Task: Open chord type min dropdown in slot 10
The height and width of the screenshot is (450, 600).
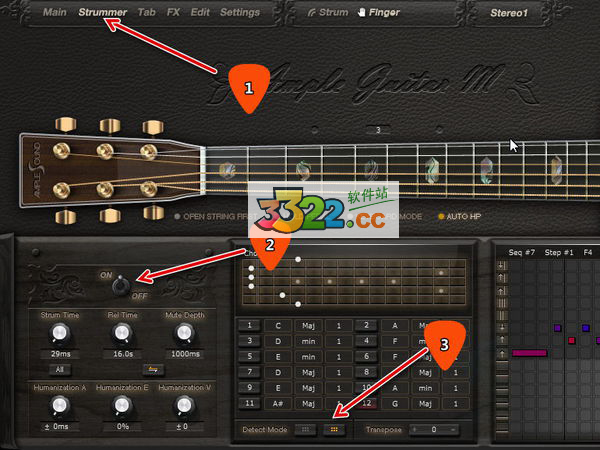Action: pyautogui.click(x=425, y=388)
